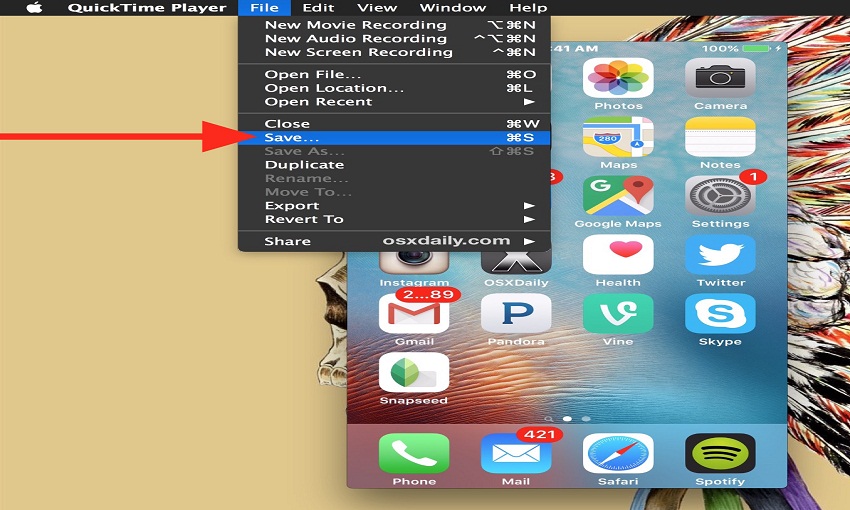
Task: Launch the Twitter app
Action: pos(720,255)
